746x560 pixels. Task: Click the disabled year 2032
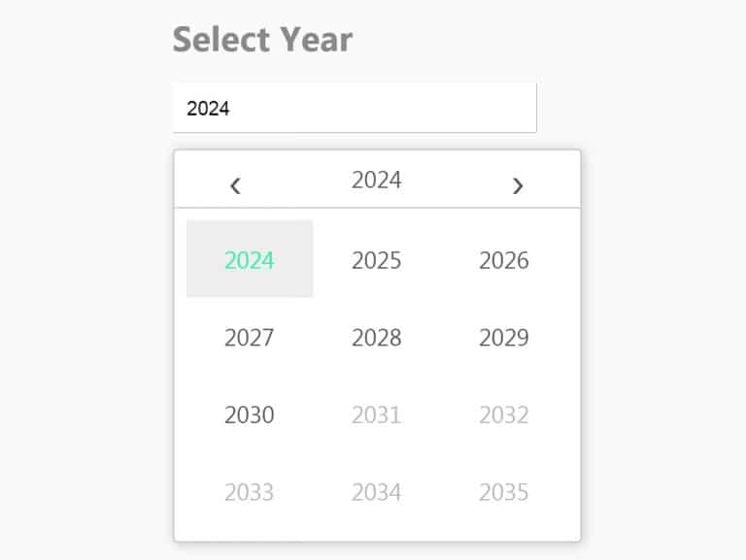coord(504,415)
